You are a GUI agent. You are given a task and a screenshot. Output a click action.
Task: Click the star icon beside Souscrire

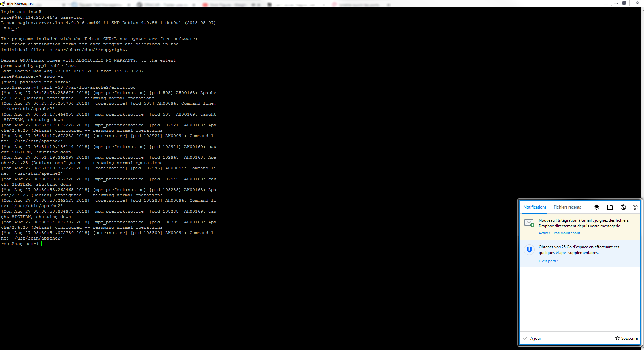[617, 338]
